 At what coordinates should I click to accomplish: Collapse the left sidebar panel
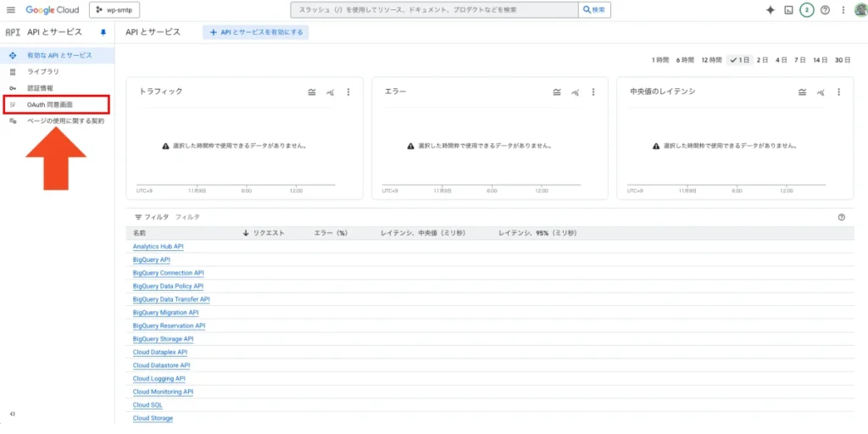click(12, 414)
